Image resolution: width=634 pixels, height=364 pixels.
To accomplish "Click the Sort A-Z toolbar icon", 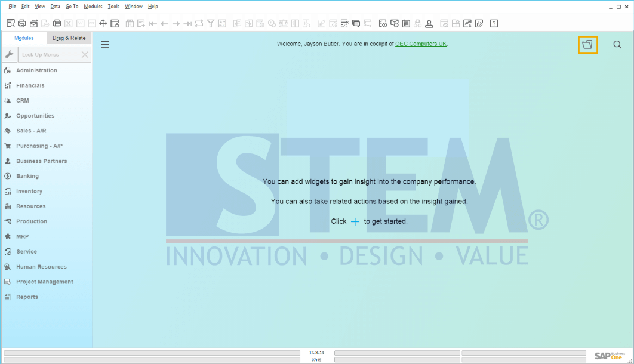I will pos(223,23).
